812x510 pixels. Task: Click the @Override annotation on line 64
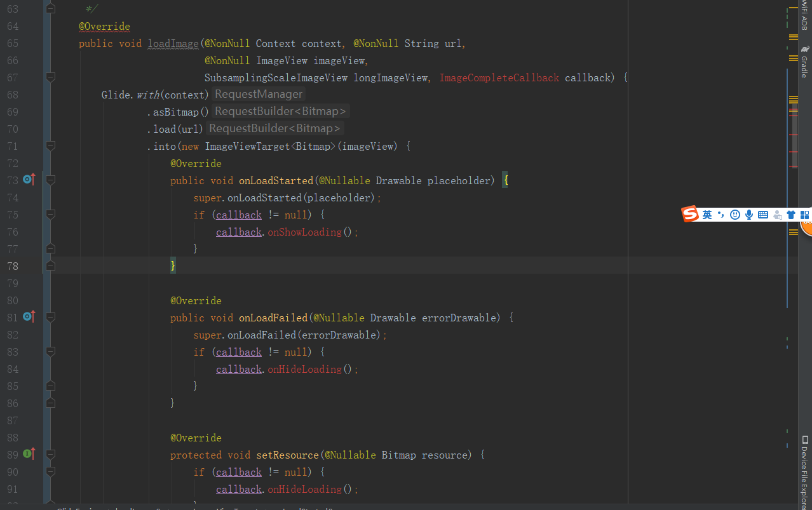coord(104,27)
